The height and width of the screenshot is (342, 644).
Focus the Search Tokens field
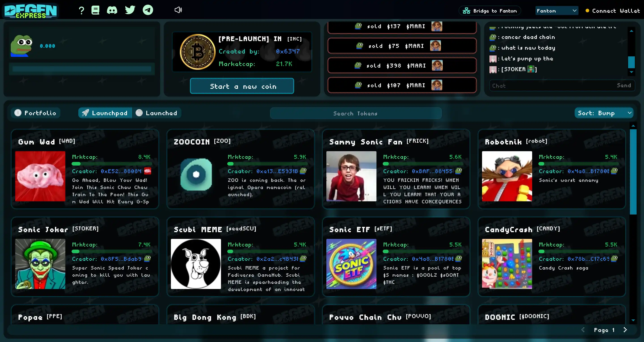pos(355,113)
